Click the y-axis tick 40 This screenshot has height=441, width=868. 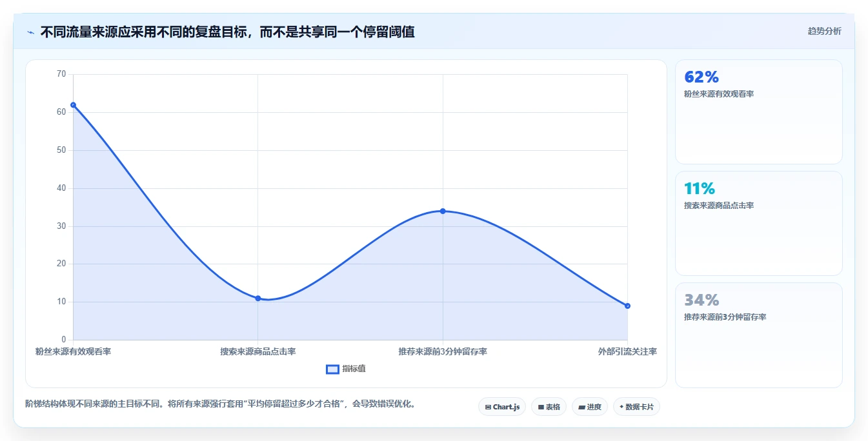click(61, 188)
